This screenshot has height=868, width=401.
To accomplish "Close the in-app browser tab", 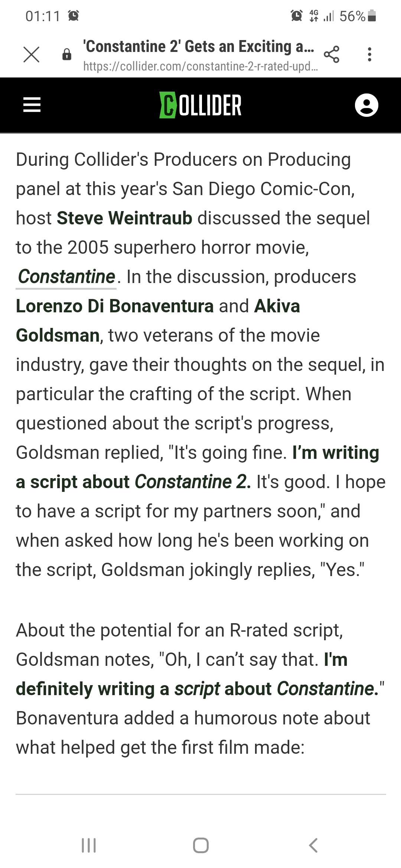I will (31, 55).
